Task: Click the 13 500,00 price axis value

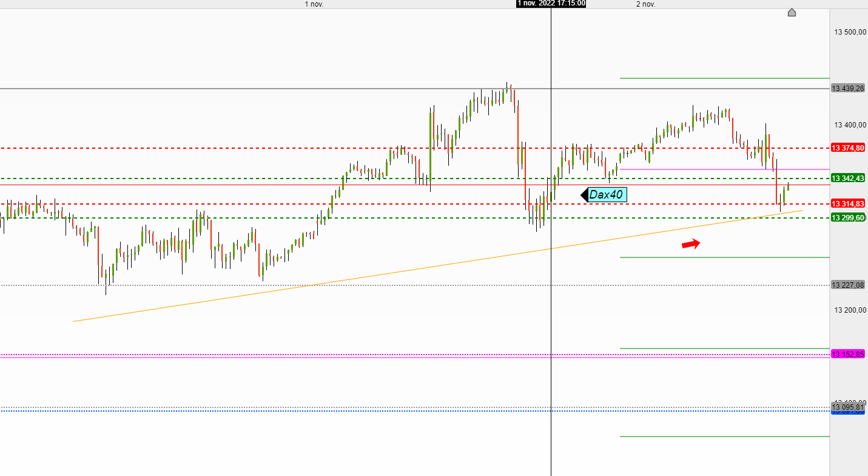Action: [x=850, y=32]
